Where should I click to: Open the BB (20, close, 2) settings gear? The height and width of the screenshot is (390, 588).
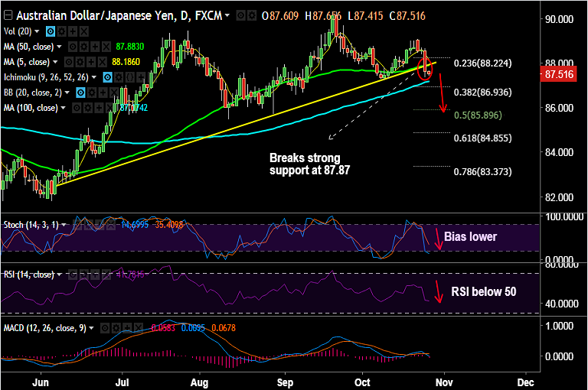coord(92,93)
